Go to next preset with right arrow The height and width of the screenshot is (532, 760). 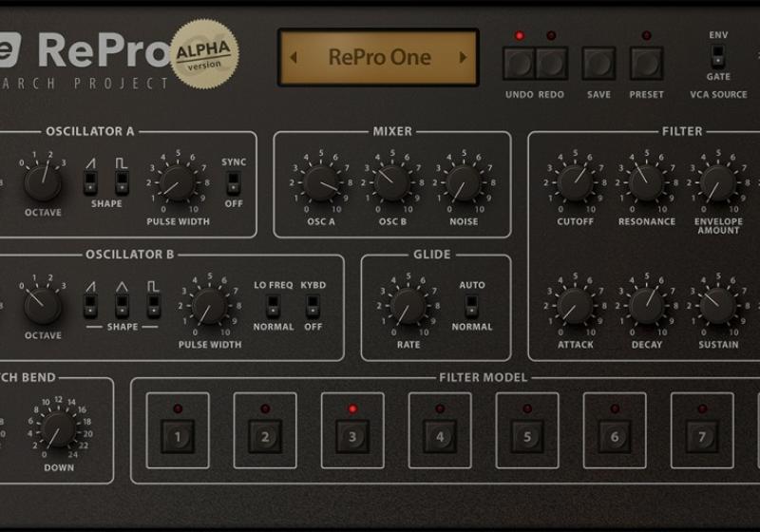[x=463, y=57]
